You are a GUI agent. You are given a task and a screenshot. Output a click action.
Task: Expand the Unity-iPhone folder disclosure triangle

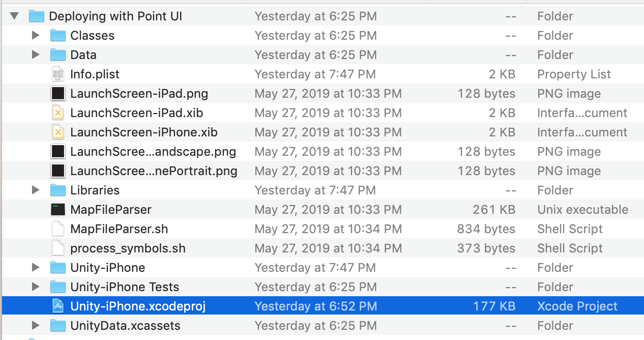36,268
